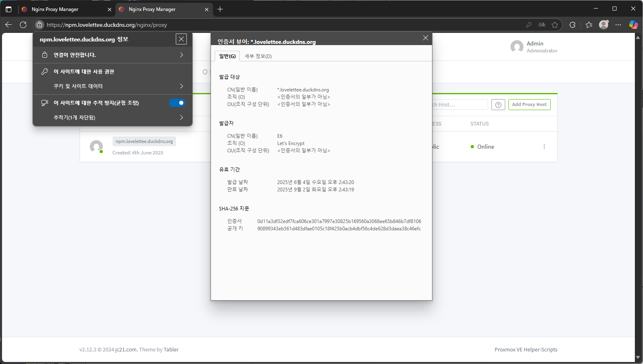Open the favorites list icon
Image resolution: width=643 pixels, height=364 pixels.
(x=589, y=25)
